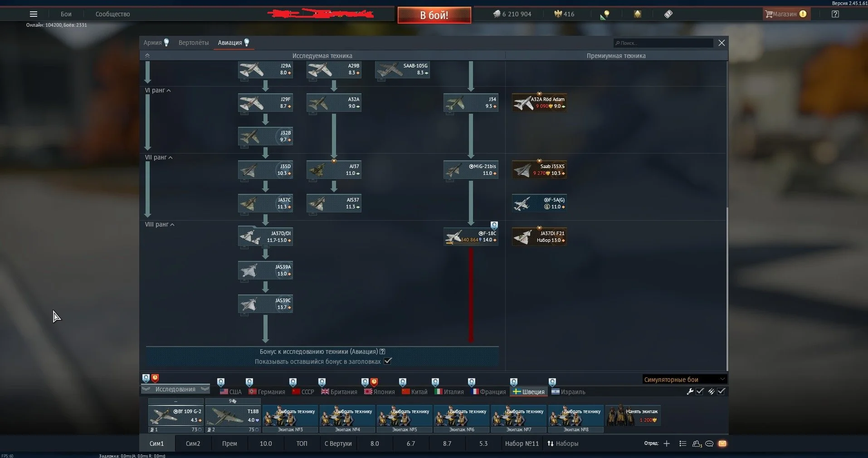Click the Silver Lions currency icon
The image size is (868, 458).
tap(497, 14)
